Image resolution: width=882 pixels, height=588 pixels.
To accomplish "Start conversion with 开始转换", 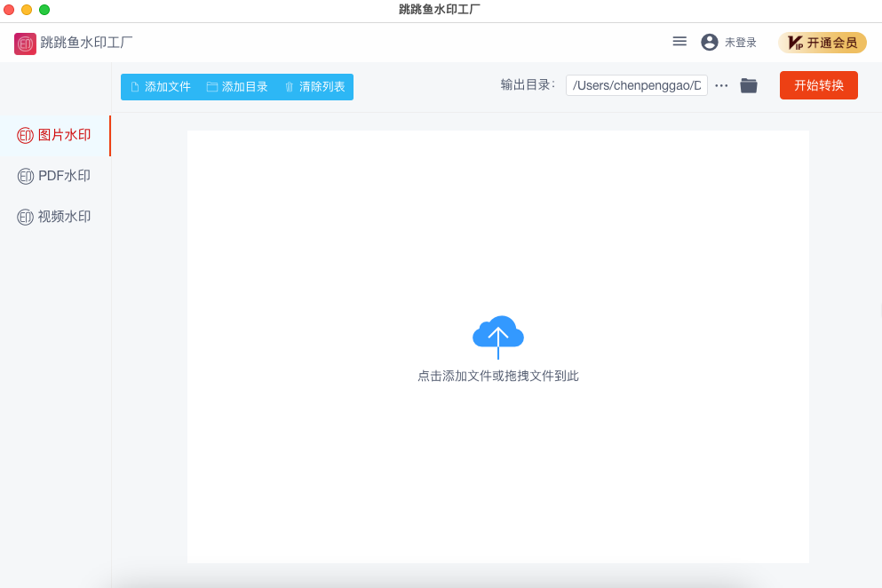I will [x=817, y=85].
